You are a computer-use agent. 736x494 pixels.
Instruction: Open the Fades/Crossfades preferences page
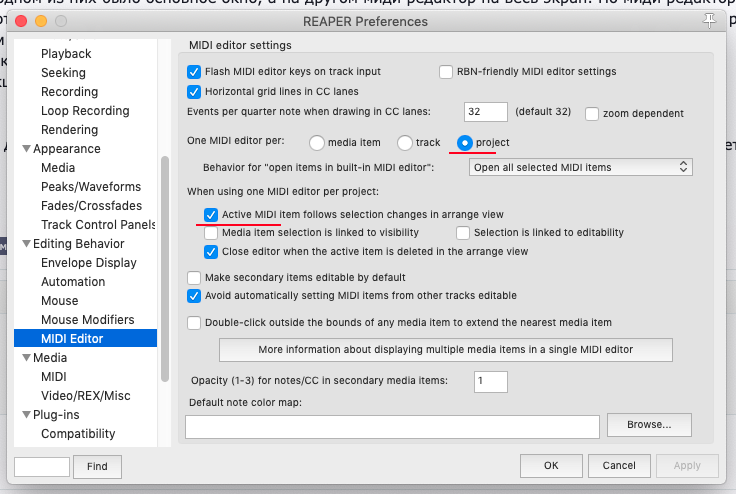pos(92,206)
